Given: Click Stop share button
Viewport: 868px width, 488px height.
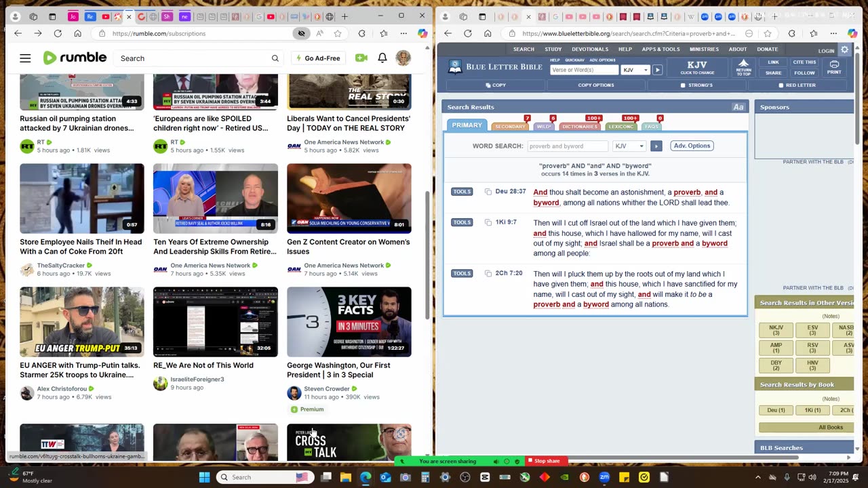Looking at the screenshot, I should (547, 462).
